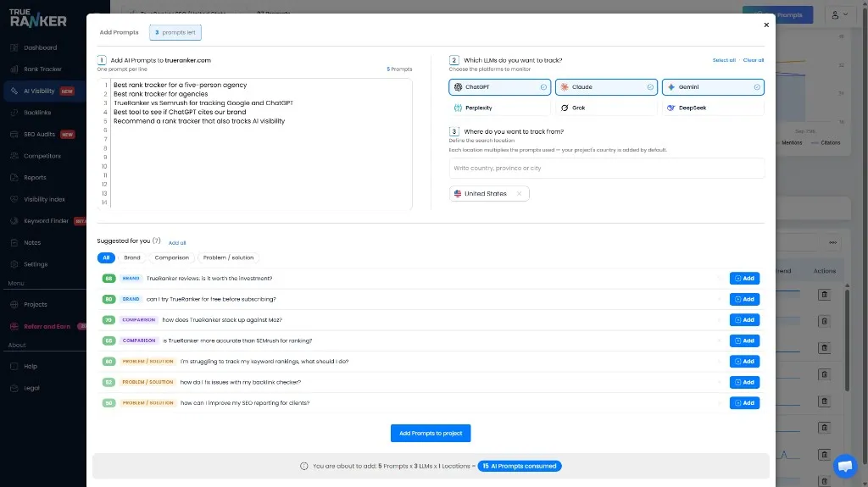Click the Refer and Earn gift icon
The height and width of the screenshot is (487, 868).
14,327
